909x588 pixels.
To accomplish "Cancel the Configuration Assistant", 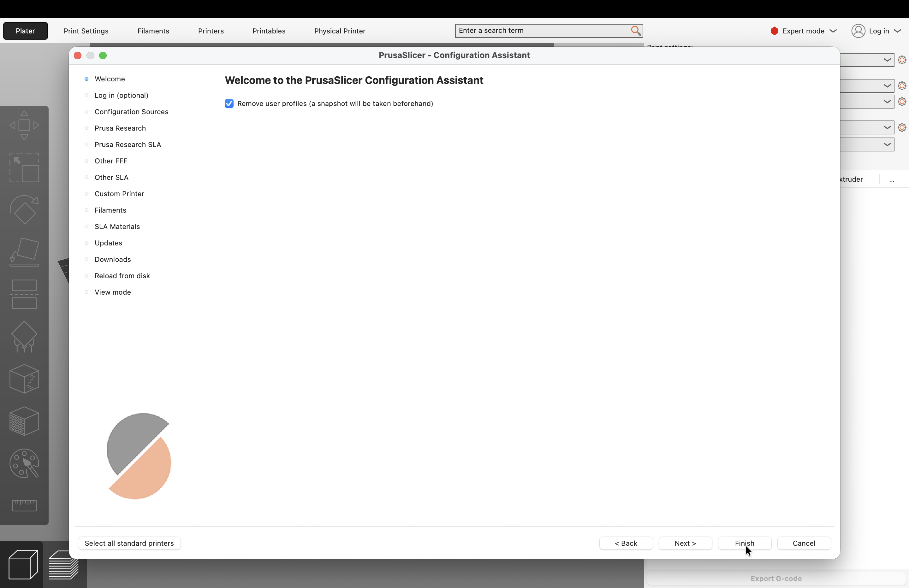I will (x=804, y=543).
